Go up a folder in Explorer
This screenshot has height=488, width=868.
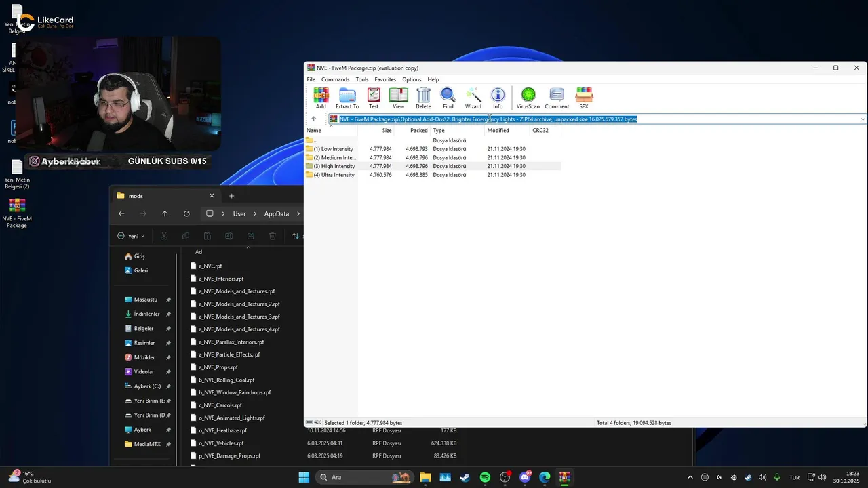point(165,213)
